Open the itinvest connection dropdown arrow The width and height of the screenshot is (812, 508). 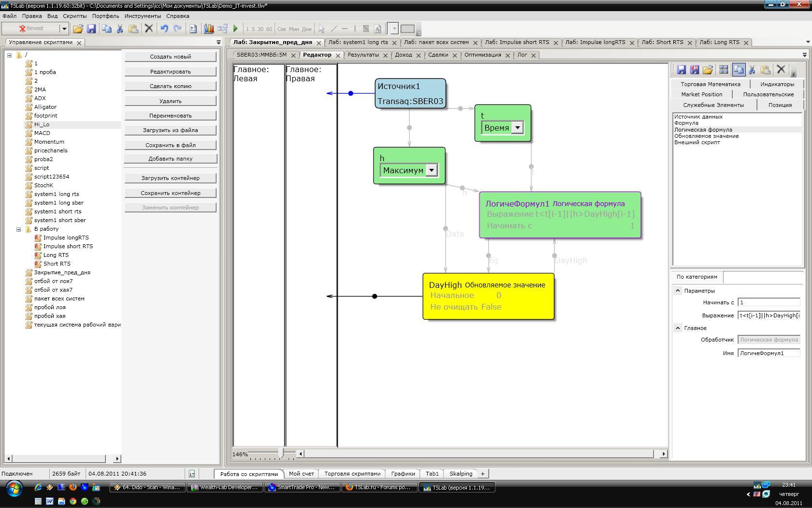63,29
